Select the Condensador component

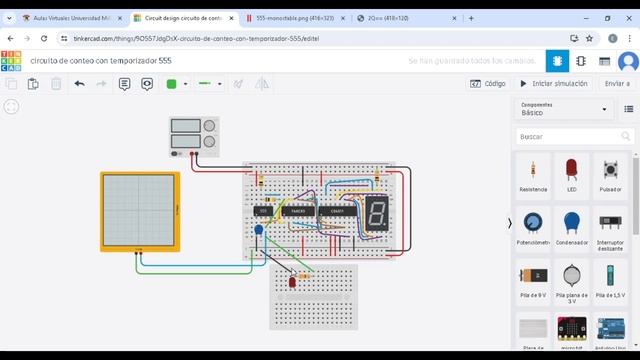[x=571, y=229]
